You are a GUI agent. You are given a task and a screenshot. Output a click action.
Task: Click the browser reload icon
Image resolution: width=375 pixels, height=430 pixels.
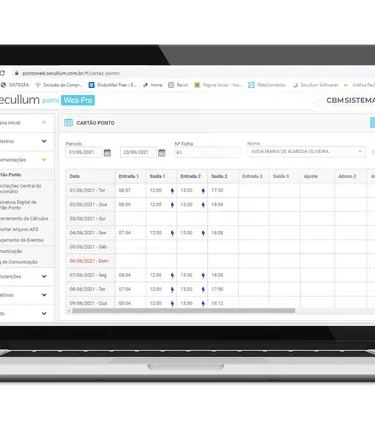pos(2,73)
